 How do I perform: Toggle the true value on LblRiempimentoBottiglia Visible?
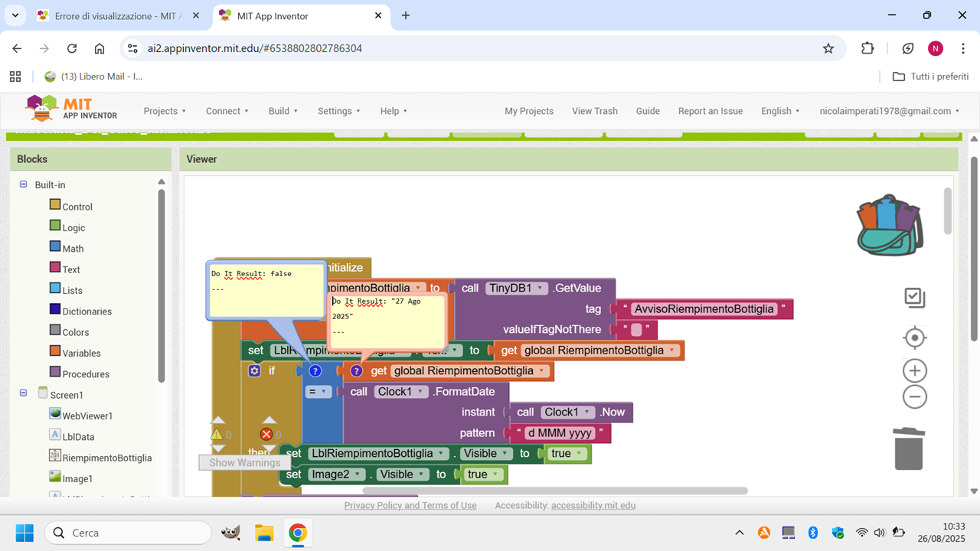pyautogui.click(x=566, y=453)
